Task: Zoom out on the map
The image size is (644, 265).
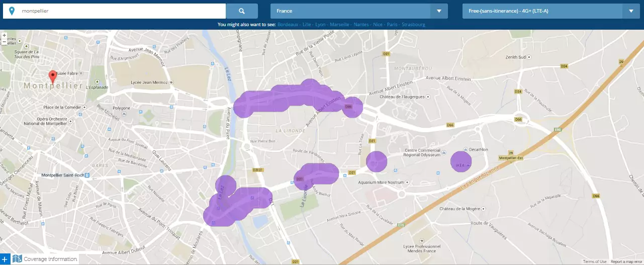Action: click(x=4, y=42)
